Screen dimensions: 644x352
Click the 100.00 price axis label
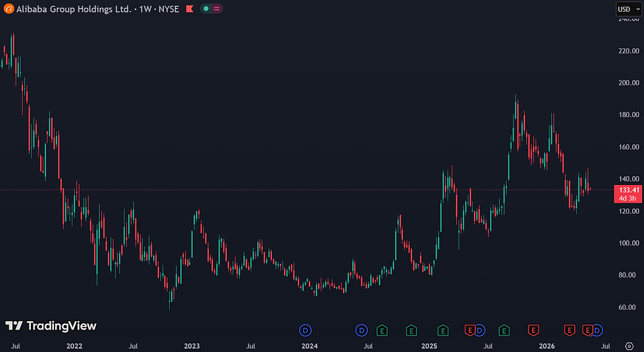(629, 243)
